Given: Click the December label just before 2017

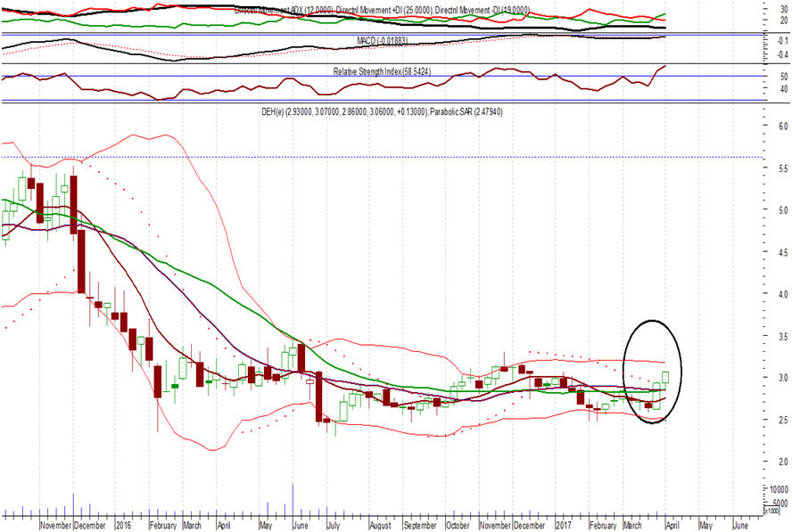Looking at the screenshot, I should [530, 526].
